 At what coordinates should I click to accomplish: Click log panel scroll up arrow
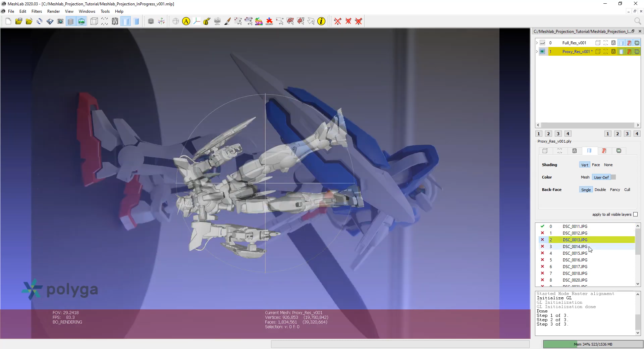click(638, 294)
